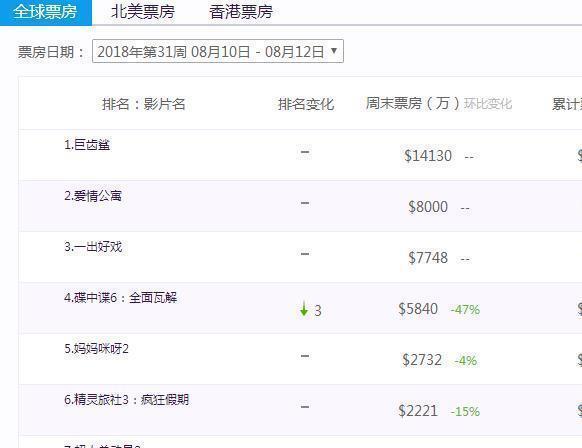The width and height of the screenshot is (582, 448).
Task: Click the 环比变化 header label
Action: tap(488, 104)
